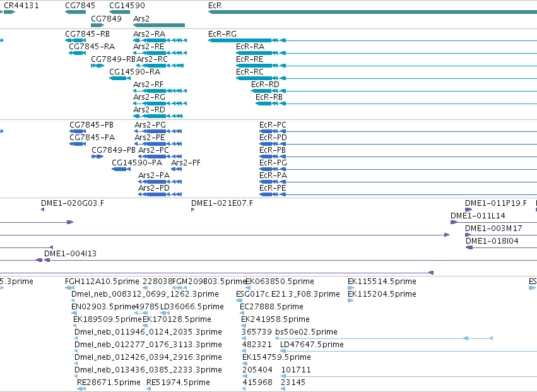Select the Ars2-RE transcript
The height and width of the screenshot is (392, 537).
(149, 47)
